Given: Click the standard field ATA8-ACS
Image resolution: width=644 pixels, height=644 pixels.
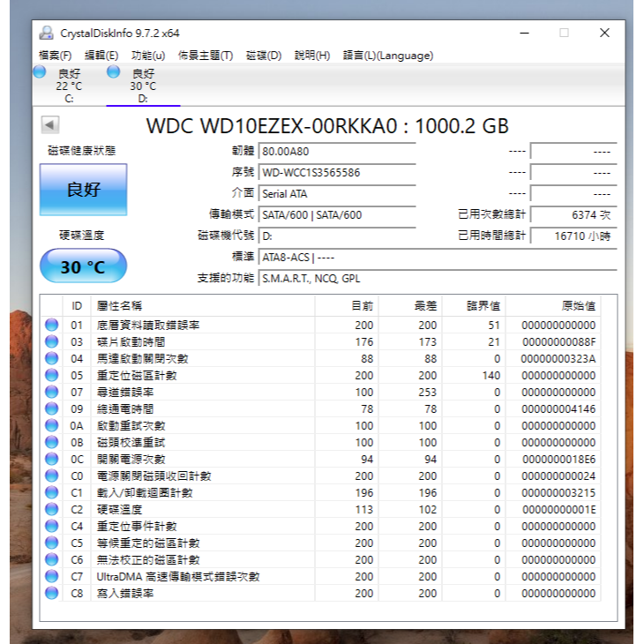Looking at the screenshot, I should click(438, 257).
